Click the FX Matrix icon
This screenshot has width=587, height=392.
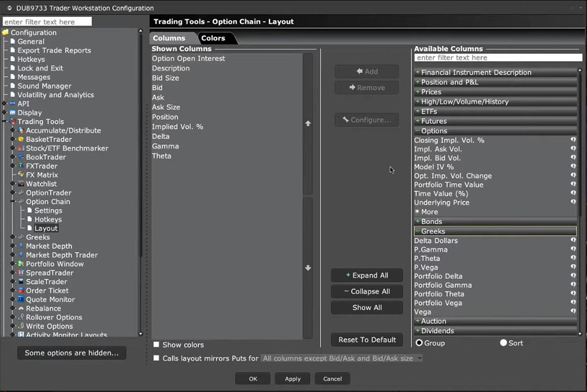pos(21,175)
